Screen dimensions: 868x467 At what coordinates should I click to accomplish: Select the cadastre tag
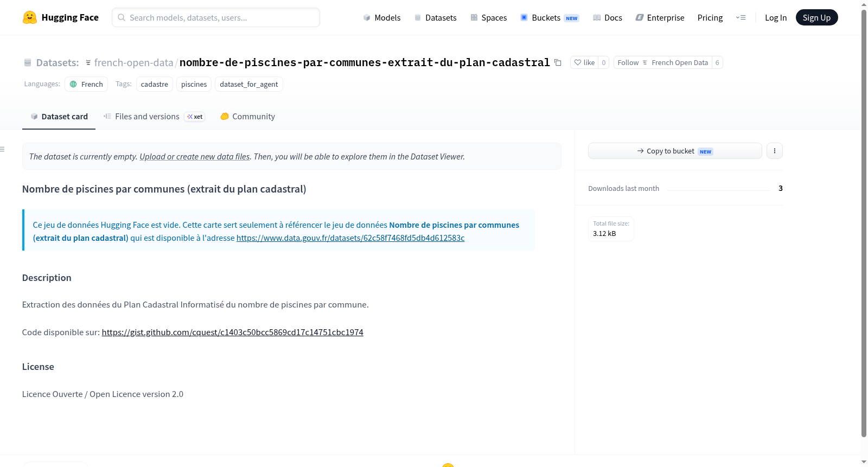155,84
